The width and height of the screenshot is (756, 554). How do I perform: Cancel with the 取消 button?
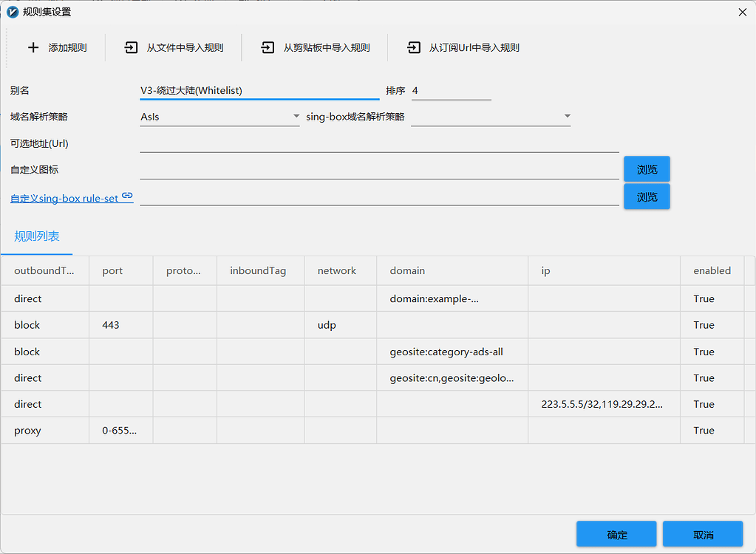703,534
